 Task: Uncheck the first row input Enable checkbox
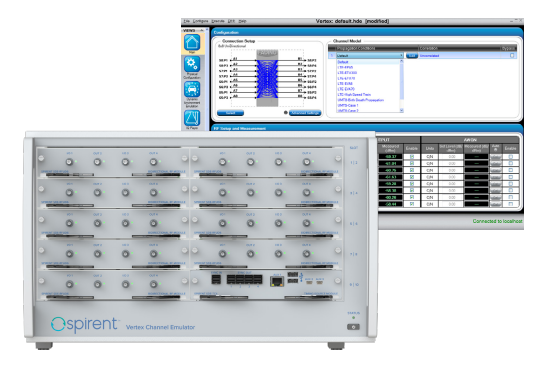[412, 156]
